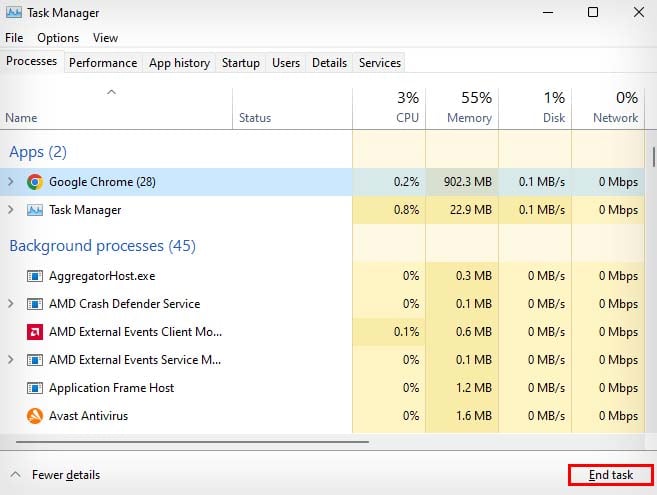This screenshot has height=495, width=657.
Task: Collapse view using the Fewer details chevron
Action: [x=16, y=474]
